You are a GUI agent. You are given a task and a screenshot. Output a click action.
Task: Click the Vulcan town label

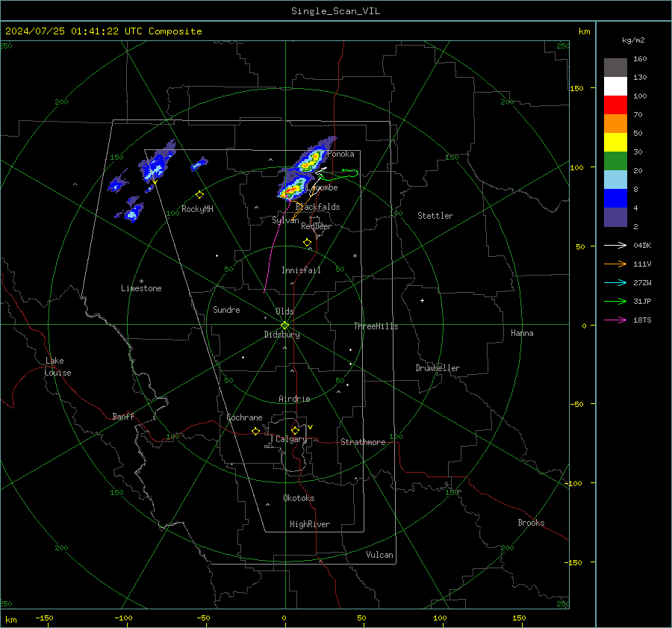(x=379, y=555)
